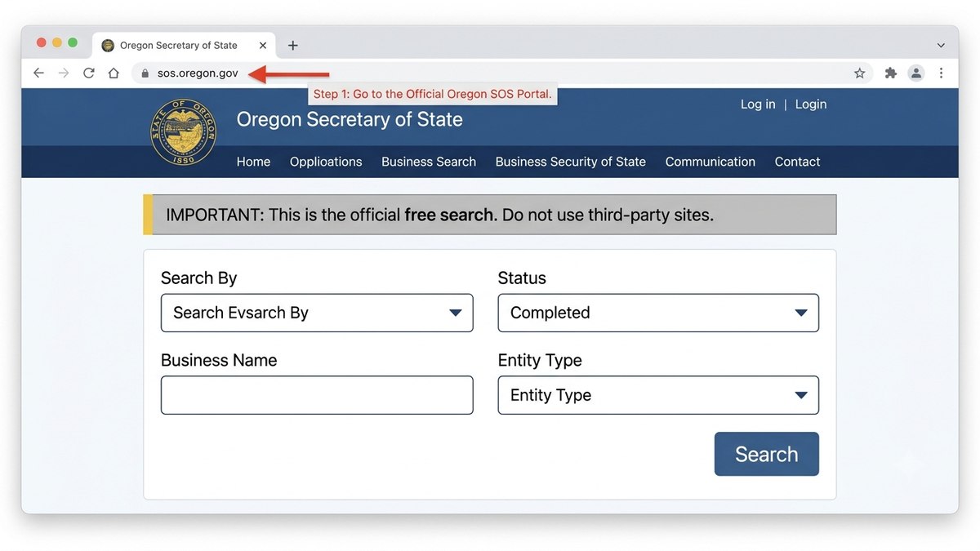Screen dimensions: 980x551
Task: Click the IMPORTANT official free search notice
Action: coord(490,215)
